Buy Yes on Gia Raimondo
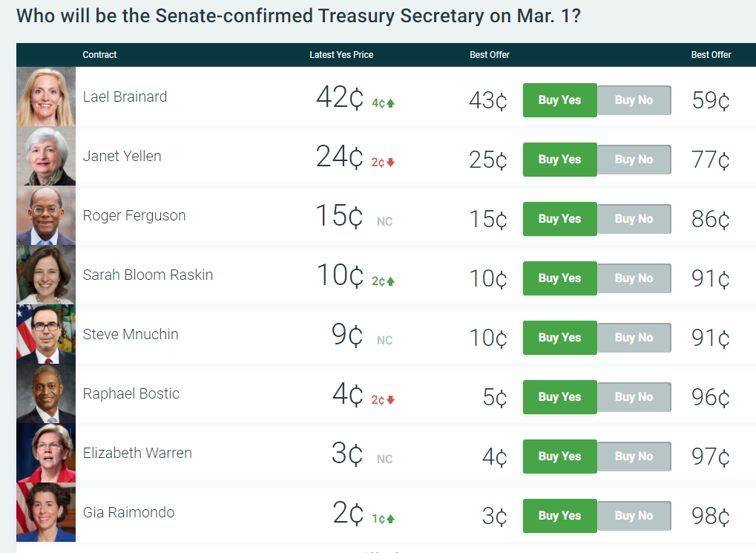The width and height of the screenshot is (756, 553). coord(559,516)
